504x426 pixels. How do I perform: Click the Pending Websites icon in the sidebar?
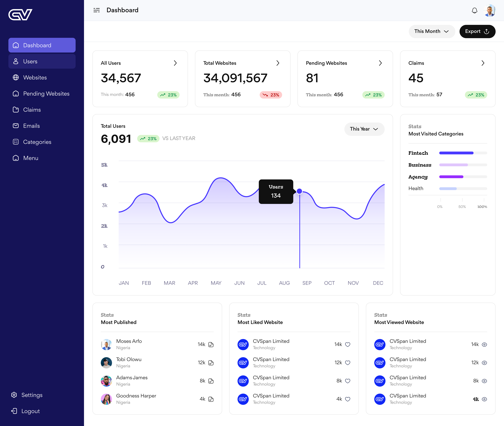coord(16,93)
